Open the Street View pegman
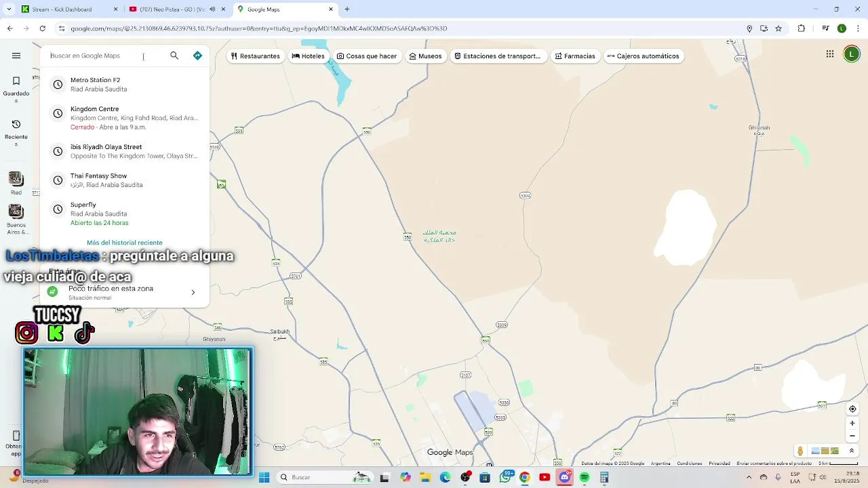 800,451
